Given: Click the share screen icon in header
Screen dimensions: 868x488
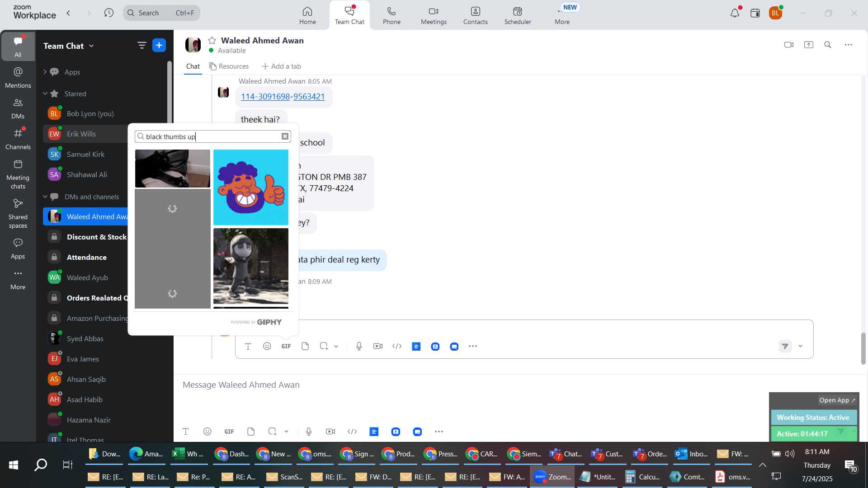Looking at the screenshot, I should point(809,45).
